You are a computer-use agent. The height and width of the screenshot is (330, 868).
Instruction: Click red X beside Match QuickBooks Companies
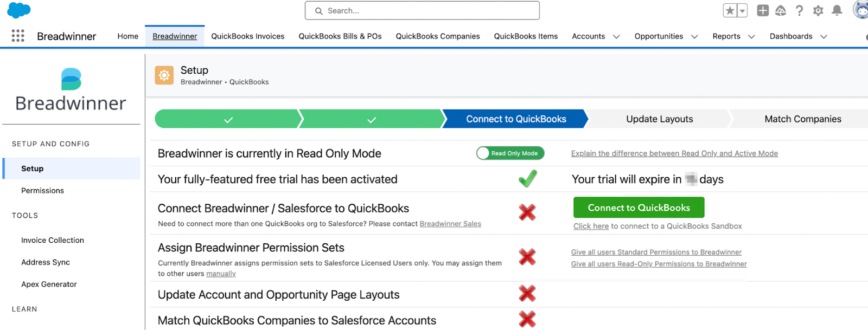click(x=527, y=319)
